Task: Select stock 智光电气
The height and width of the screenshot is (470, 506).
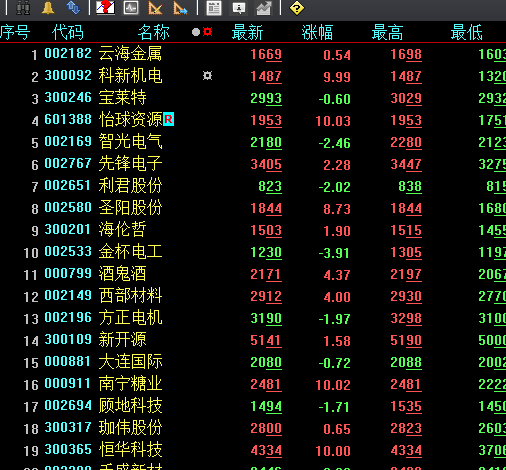Action: coord(130,142)
